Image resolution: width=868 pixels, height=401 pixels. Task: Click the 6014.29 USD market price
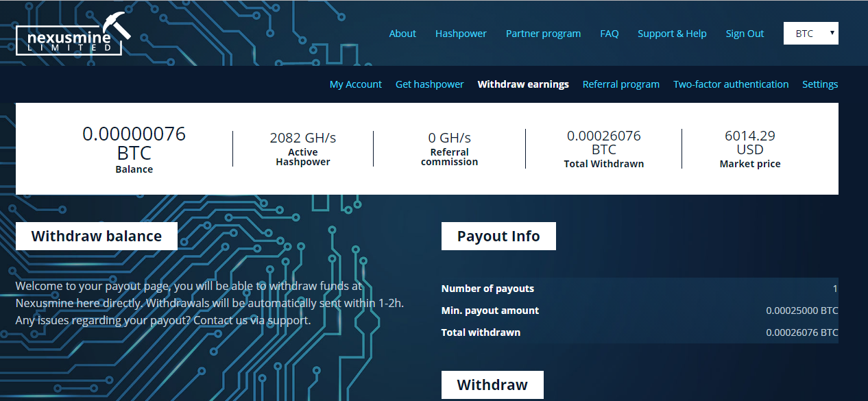(x=750, y=143)
